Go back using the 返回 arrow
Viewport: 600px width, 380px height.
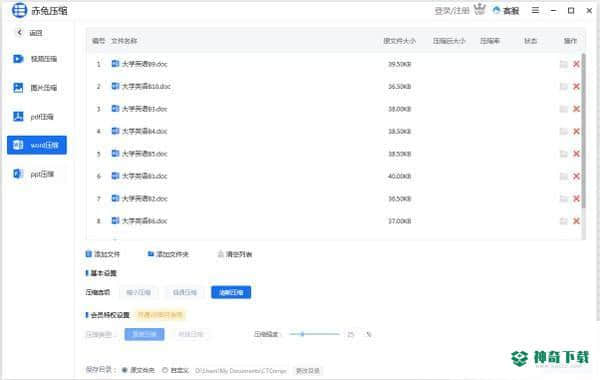click(x=20, y=33)
